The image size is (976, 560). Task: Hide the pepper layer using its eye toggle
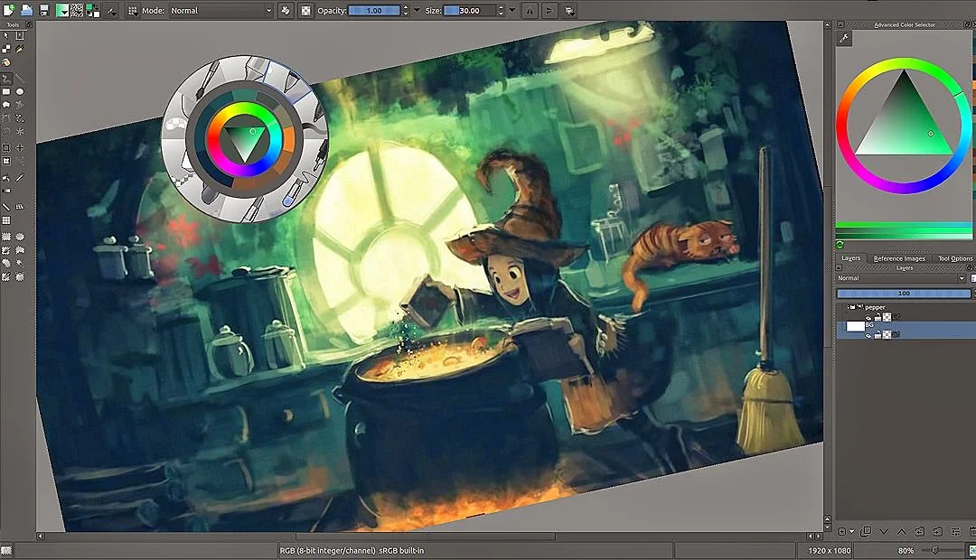click(x=868, y=317)
